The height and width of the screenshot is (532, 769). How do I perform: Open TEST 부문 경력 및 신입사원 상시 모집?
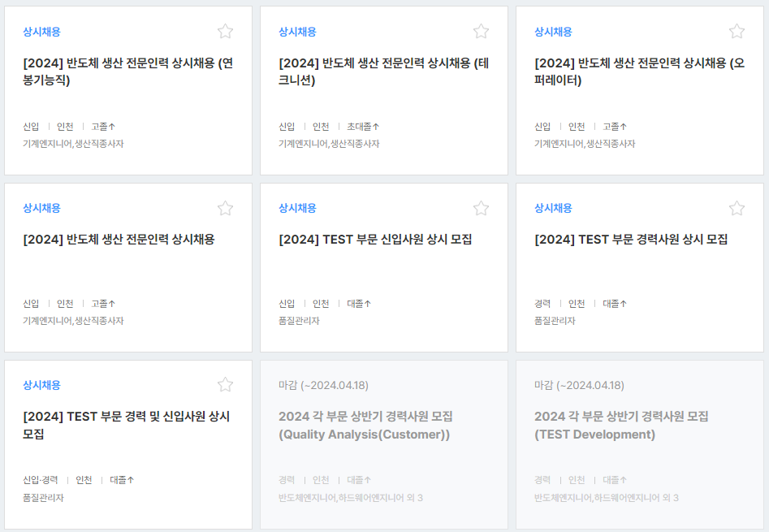127,425
